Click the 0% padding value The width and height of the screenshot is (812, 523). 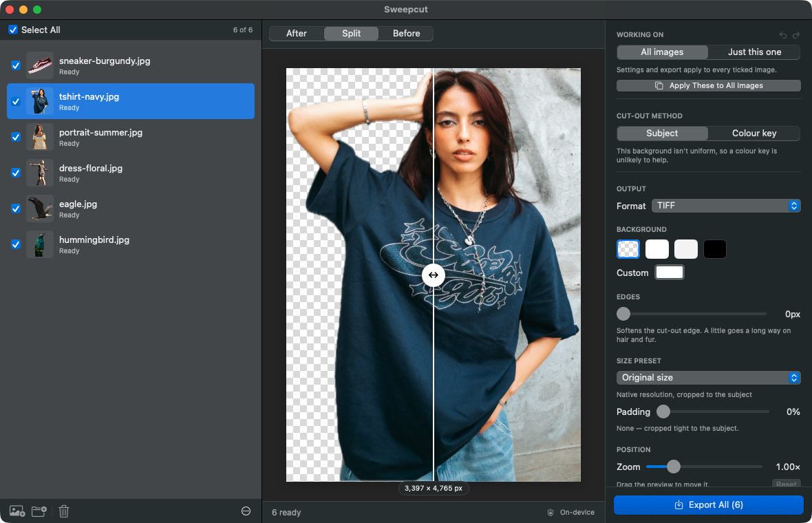793,412
